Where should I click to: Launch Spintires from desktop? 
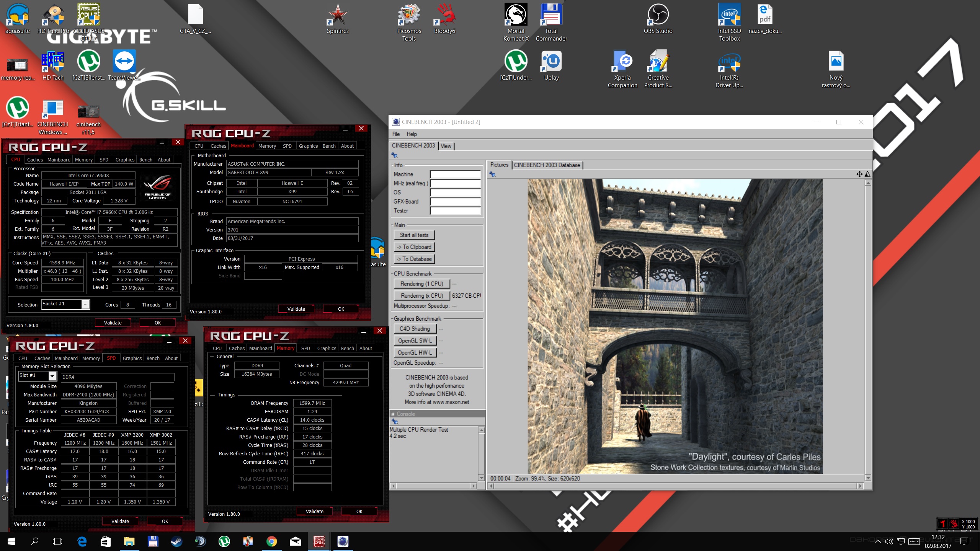338,18
